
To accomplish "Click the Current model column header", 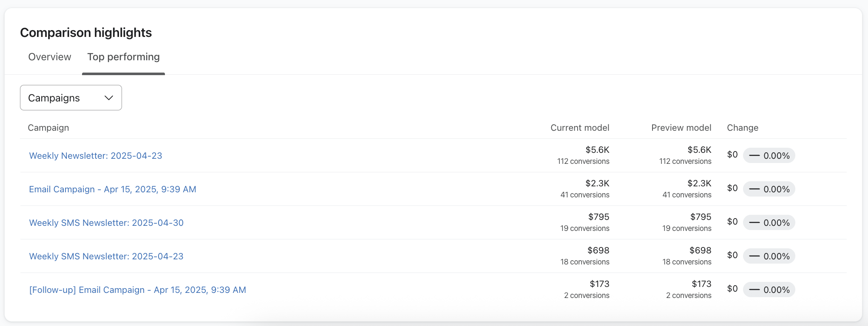I will tap(580, 128).
